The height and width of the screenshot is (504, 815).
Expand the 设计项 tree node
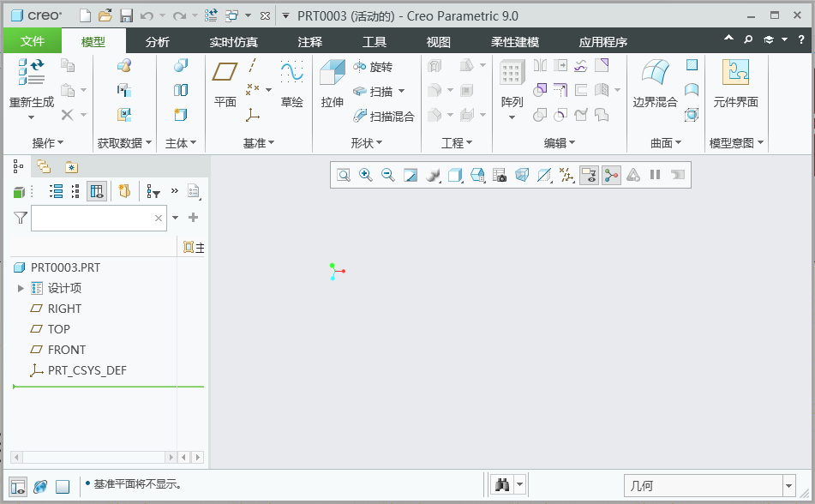pyautogui.click(x=21, y=288)
